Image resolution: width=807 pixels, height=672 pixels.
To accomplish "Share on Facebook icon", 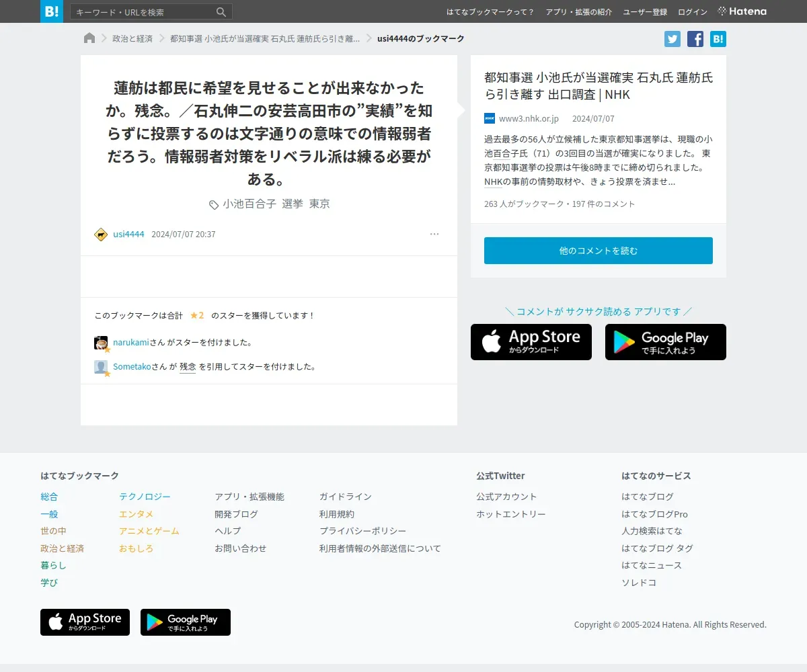I will coord(695,39).
